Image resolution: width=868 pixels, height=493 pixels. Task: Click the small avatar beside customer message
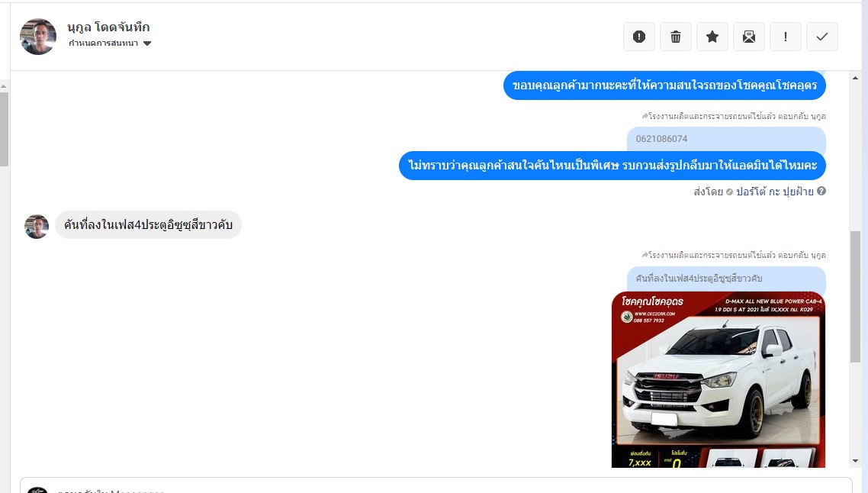[x=37, y=227]
